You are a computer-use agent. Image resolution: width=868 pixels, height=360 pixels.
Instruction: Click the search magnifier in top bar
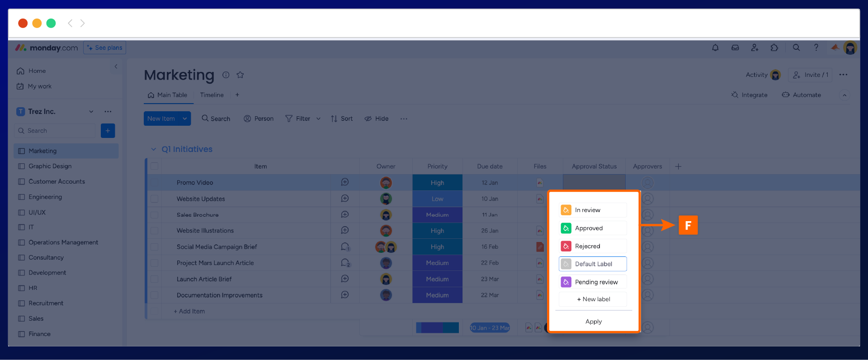coord(796,47)
